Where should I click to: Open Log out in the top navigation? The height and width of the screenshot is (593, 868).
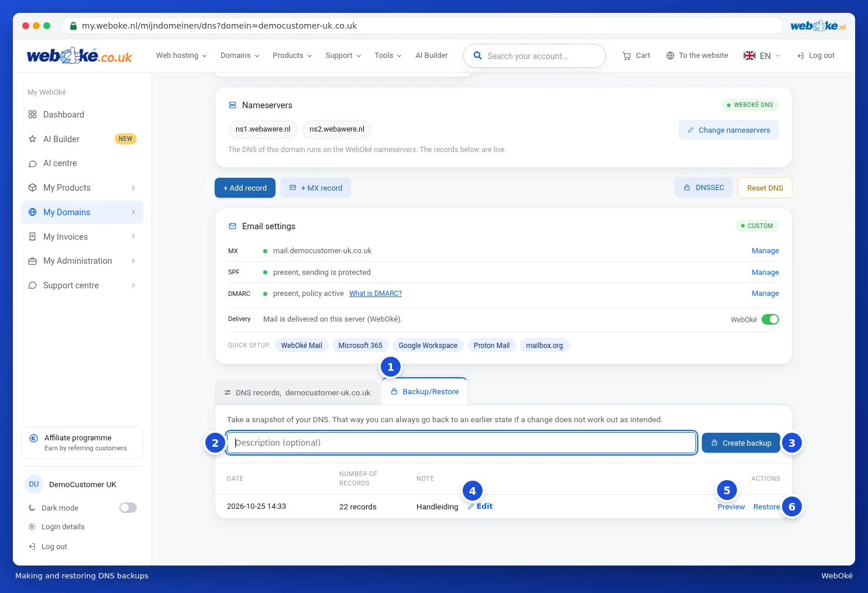(816, 56)
